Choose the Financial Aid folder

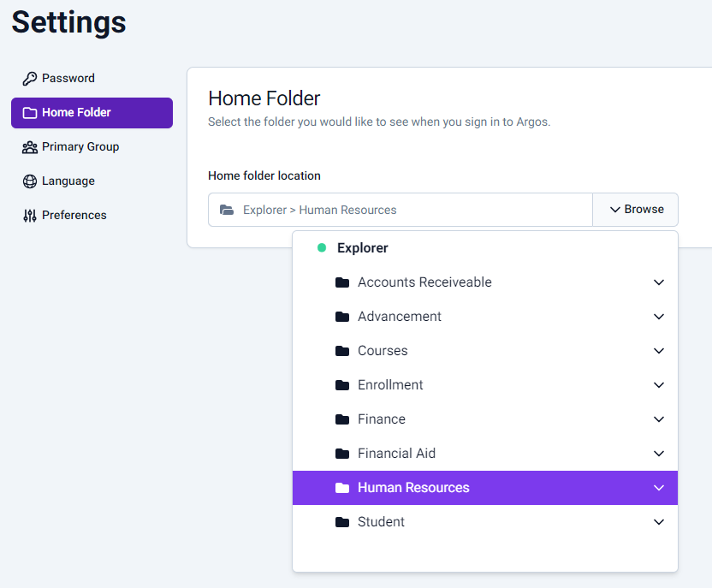click(485, 454)
